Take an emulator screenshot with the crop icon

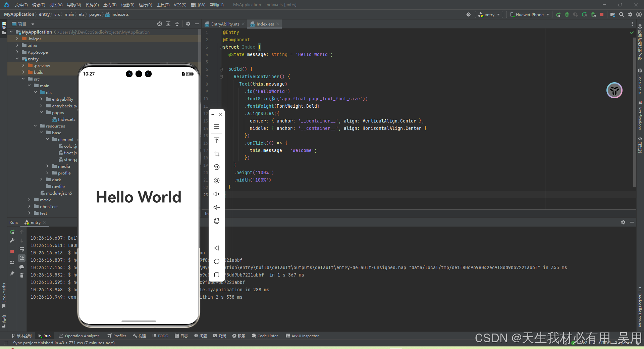pos(217,154)
